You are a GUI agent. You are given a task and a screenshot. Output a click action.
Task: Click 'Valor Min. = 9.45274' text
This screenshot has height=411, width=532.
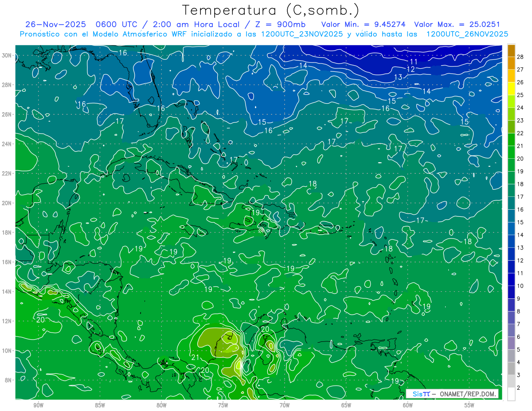pyautogui.click(x=364, y=24)
